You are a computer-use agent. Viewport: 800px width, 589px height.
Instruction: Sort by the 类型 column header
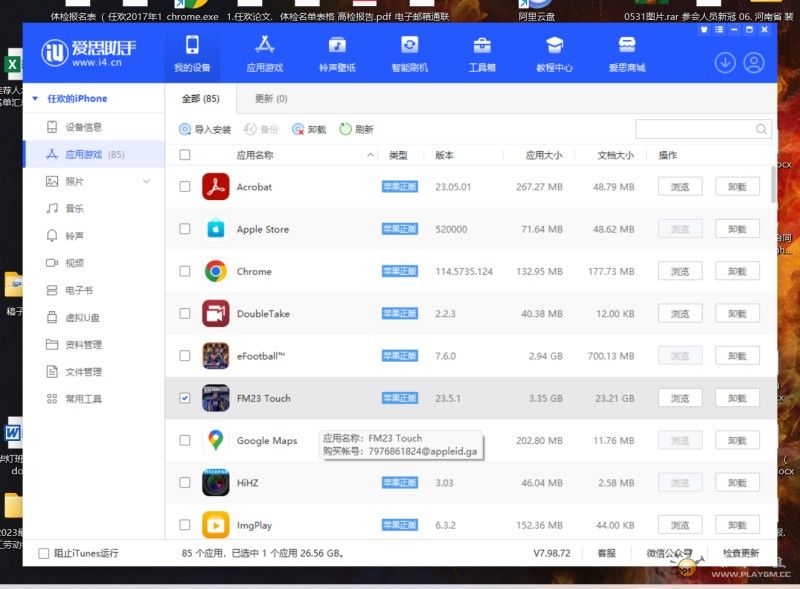coord(398,155)
